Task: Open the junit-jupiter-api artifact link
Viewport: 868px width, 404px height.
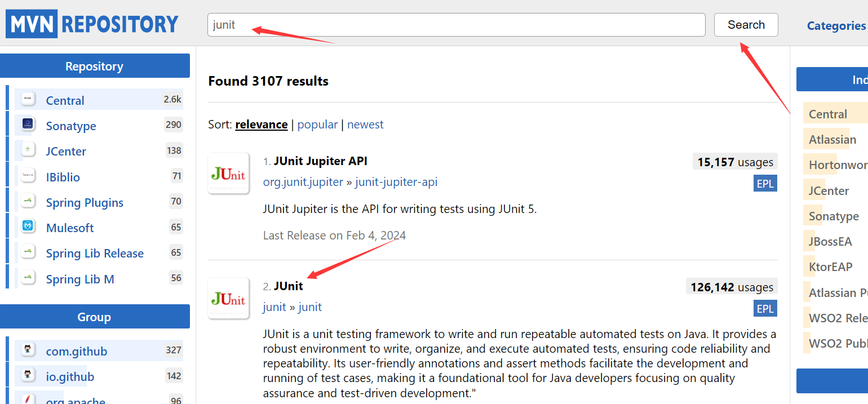Action: pos(396,182)
